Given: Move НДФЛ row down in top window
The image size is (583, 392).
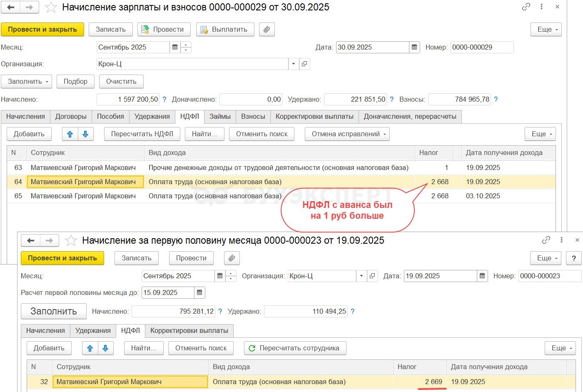Looking at the screenshot, I should 85,134.
